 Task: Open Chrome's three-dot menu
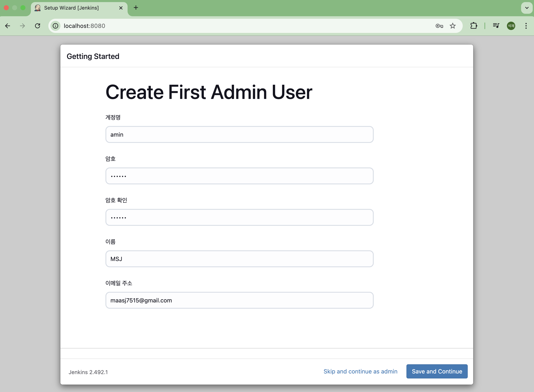[x=526, y=26]
